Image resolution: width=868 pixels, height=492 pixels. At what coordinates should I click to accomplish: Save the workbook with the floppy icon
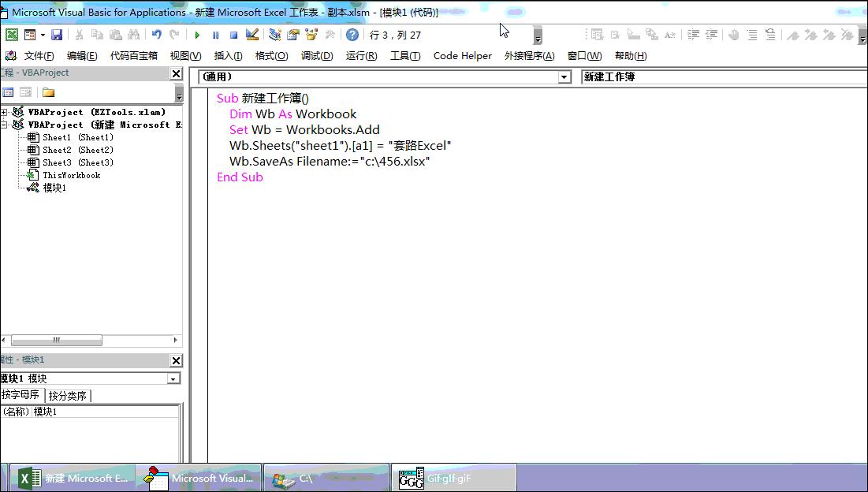tap(57, 35)
